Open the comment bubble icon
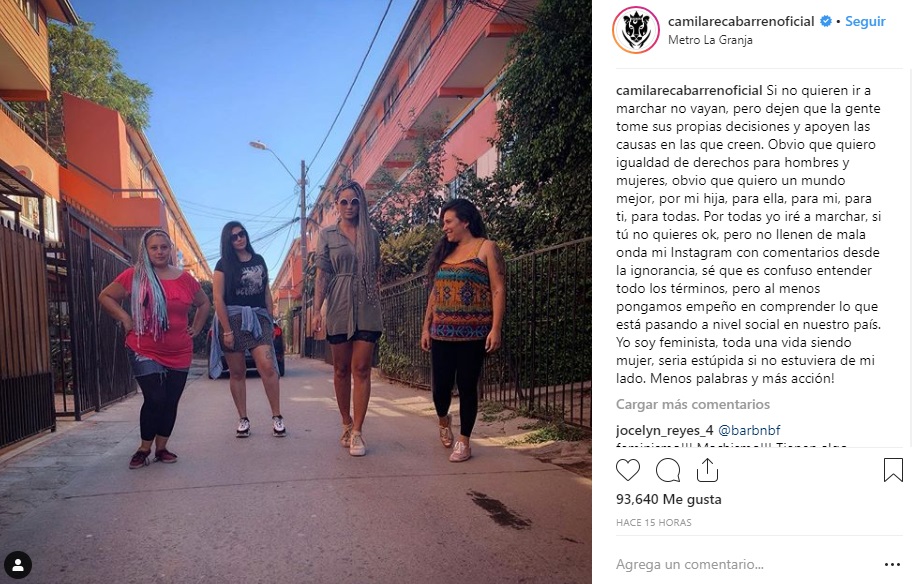Viewport: 912px width, 584px height. 668,470
